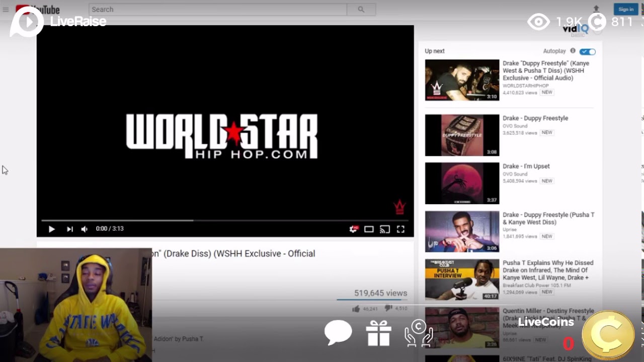Seek along the video progress bar
This screenshot has height=362, width=644.
point(225,220)
